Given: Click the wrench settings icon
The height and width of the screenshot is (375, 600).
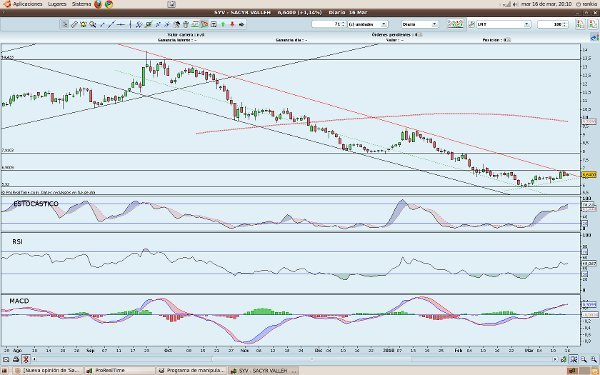Looking at the screenshot, I should point(471,24).
